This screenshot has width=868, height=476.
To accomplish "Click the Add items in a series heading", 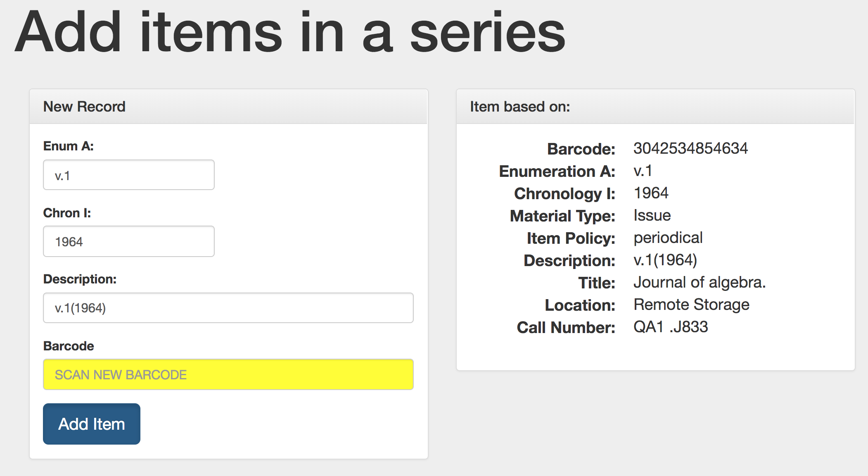I will [290, 32].
